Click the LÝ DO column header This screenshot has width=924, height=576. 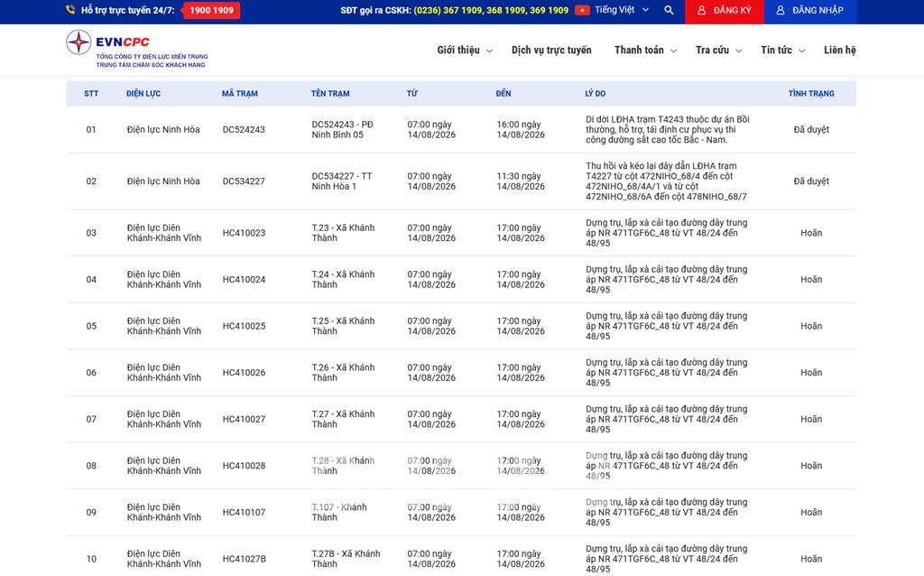coord(596,93)
